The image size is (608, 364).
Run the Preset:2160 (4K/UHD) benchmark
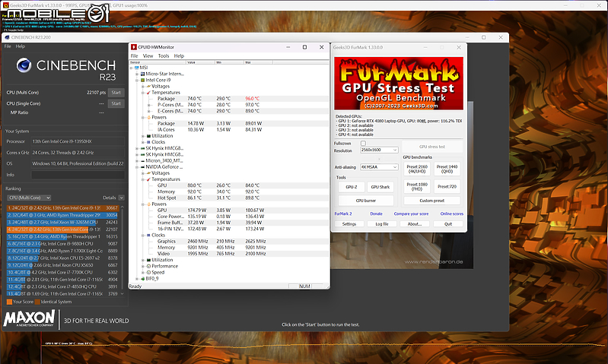pos(417,169)
